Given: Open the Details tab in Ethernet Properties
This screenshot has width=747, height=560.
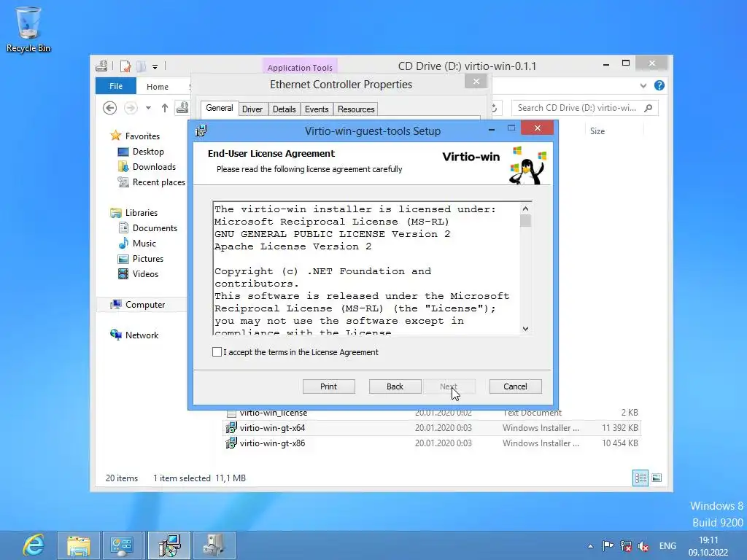Looking at the screenshot, I should [x=285, y=109].
